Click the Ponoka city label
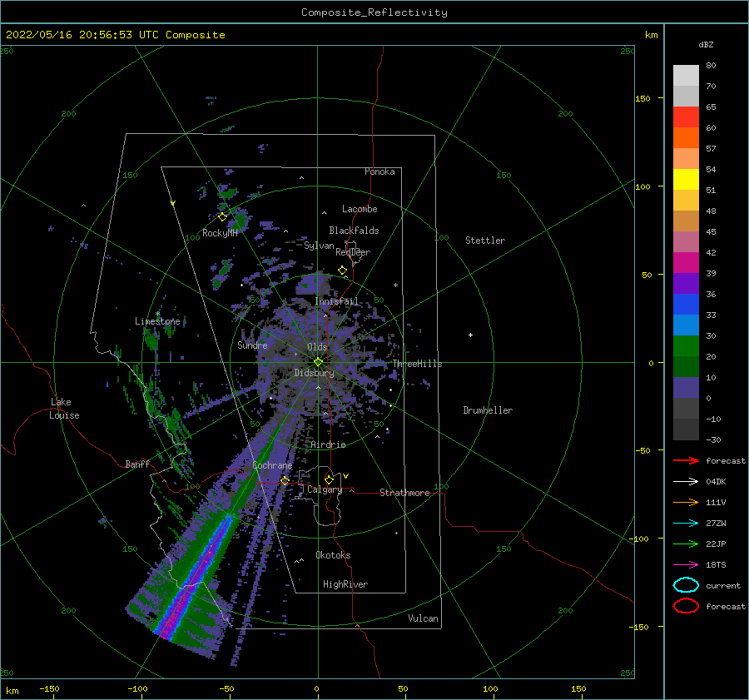The width and height of the screenshot is (749, 700). point(379,171)
